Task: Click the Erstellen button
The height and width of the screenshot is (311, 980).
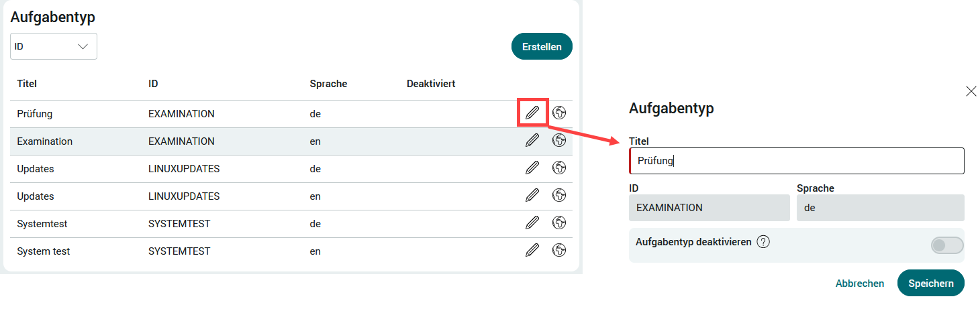Action: [x=542, y=46]
